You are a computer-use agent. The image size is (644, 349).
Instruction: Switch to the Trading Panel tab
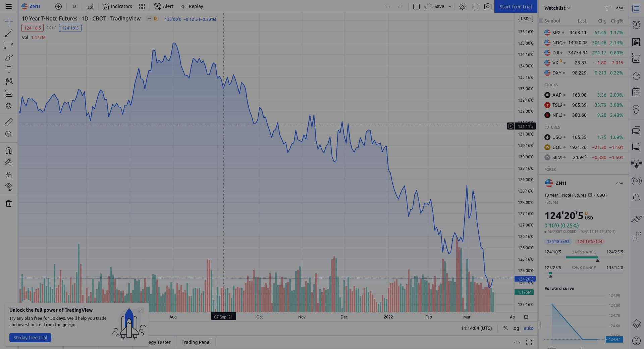click(196, 342)
